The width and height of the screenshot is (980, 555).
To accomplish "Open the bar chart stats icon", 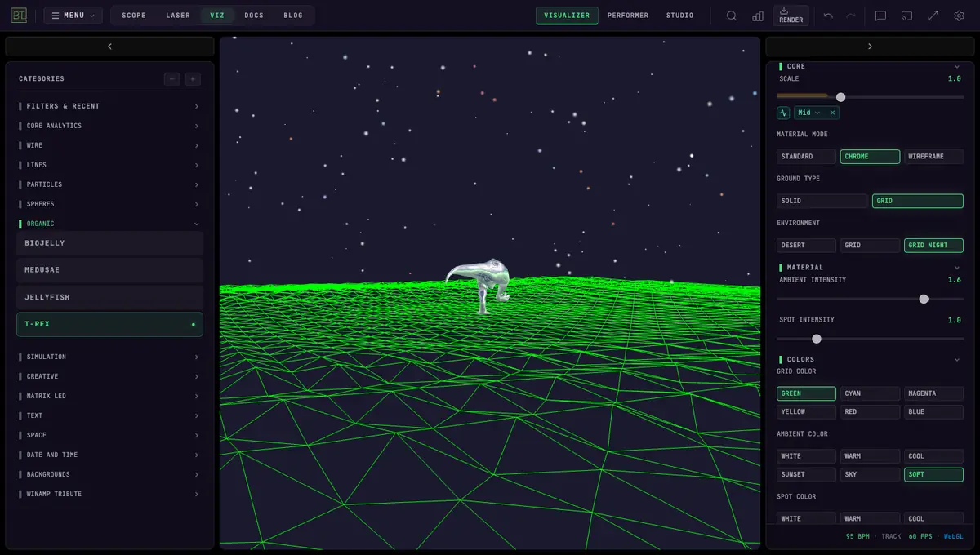I will [x=758, y=16].
